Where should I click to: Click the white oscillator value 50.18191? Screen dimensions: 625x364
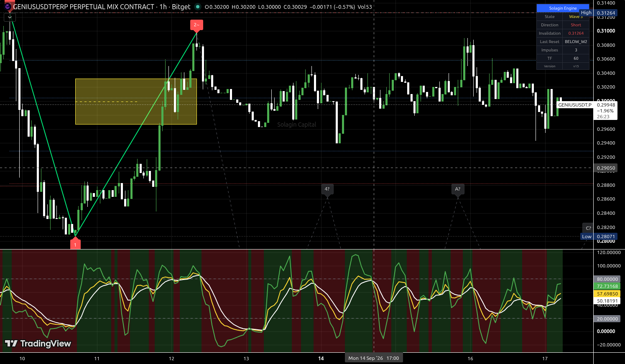(607, 301)
